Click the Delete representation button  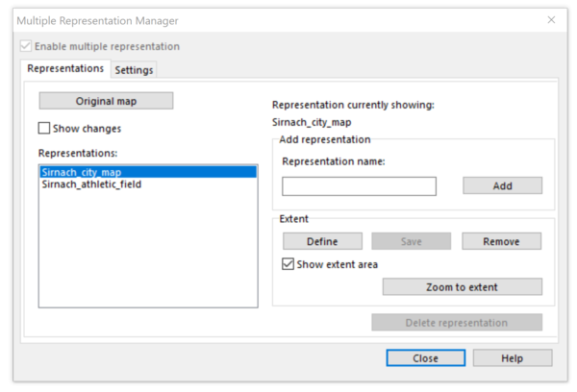click(x=457, y=323)
